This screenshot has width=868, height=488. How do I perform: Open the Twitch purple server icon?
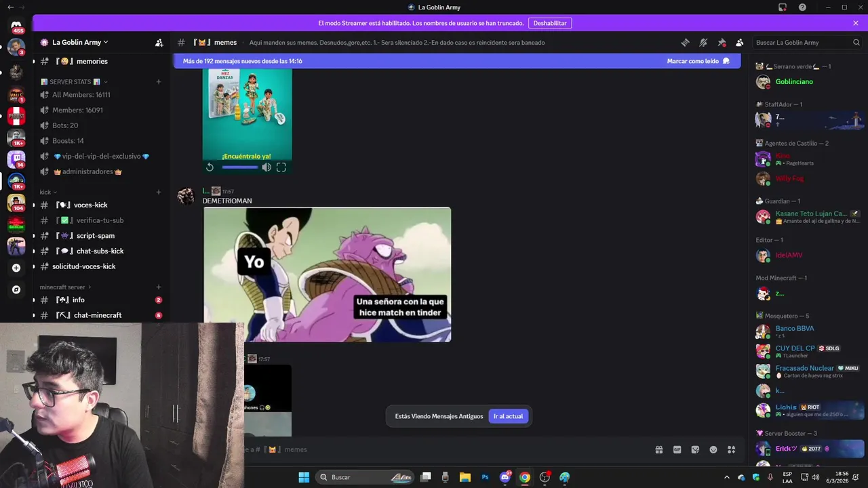(16, 159)
